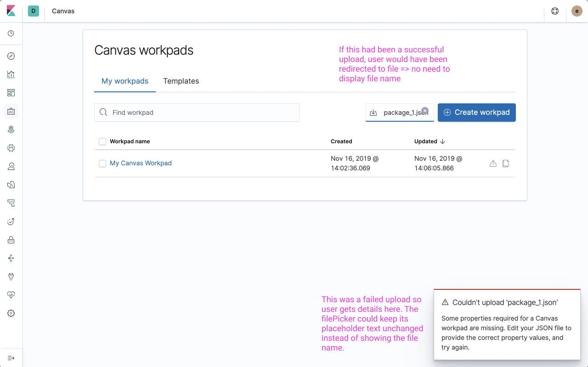Open My Canvas Workpad link

click(x=141, y=163)
